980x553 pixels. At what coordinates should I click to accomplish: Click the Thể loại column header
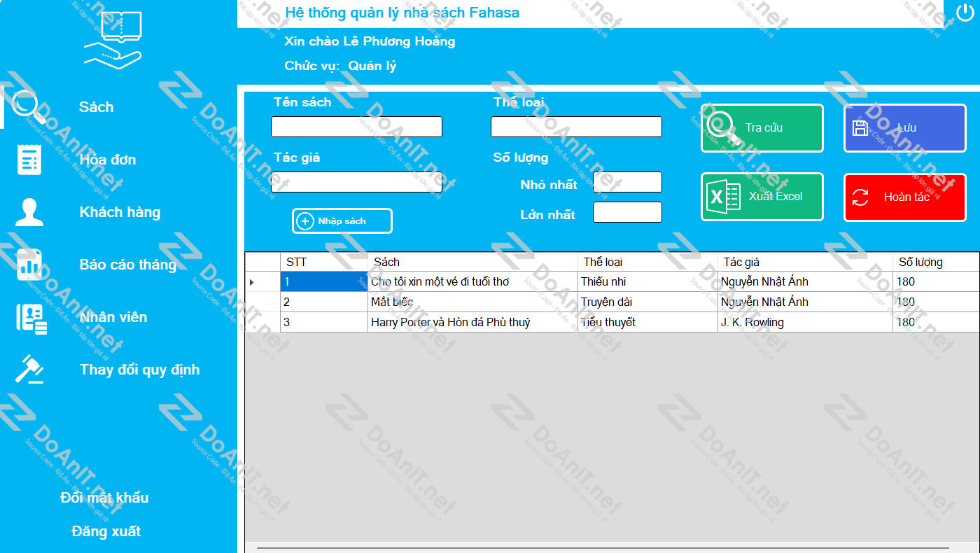click(647, 262)
